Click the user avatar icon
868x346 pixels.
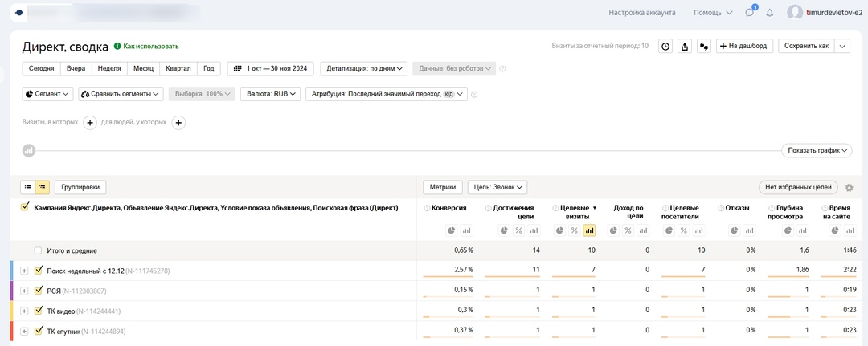[x=795, y=13]
